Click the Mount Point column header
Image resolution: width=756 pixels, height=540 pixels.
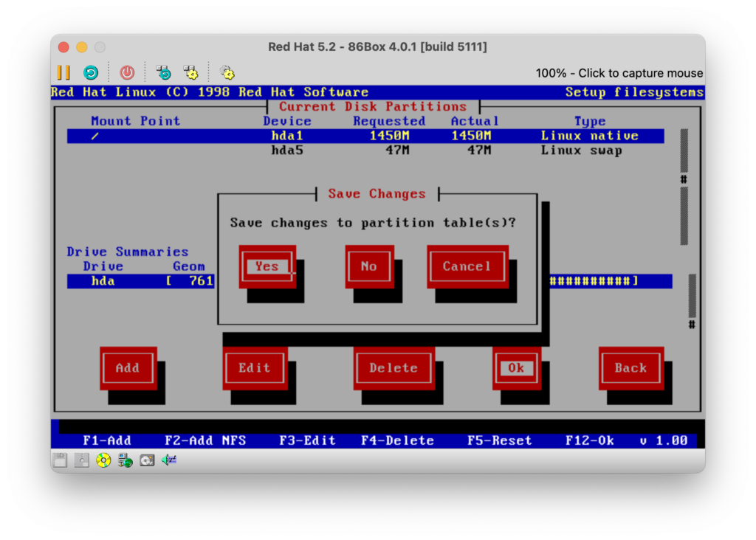[x=136, y=121]
